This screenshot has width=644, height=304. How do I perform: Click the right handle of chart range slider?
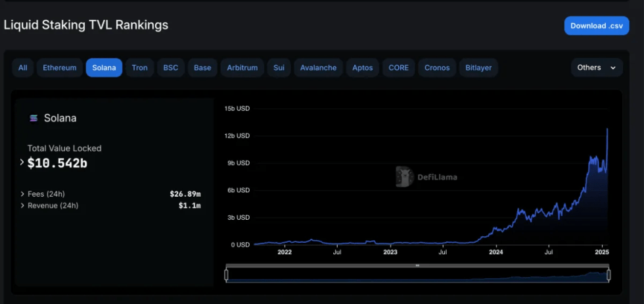tap(609, 275)
